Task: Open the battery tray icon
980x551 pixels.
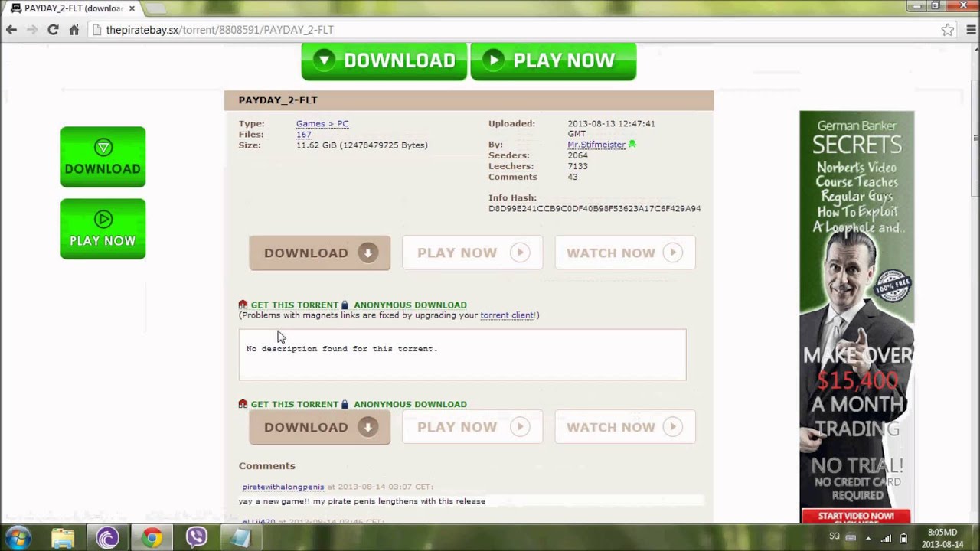Action: (903, 537)
